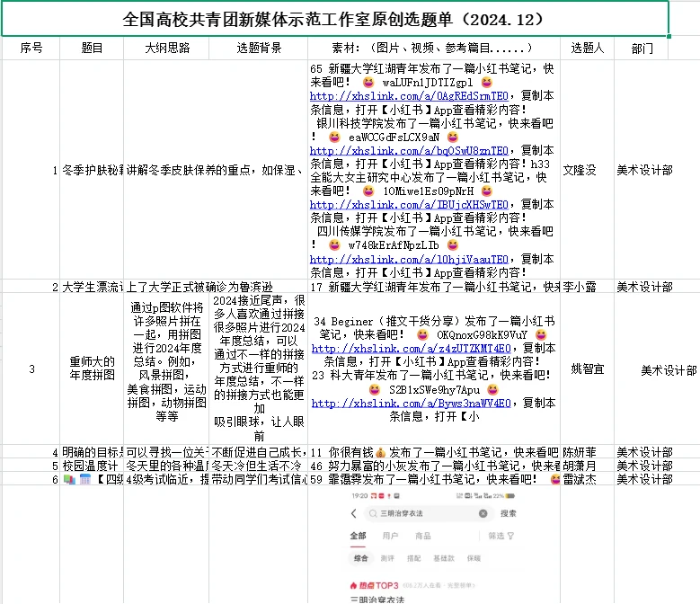The image size is (700, 604).
Task: Select the row 5 cell 冬天里的各种温度
Action: click(166, 466)
